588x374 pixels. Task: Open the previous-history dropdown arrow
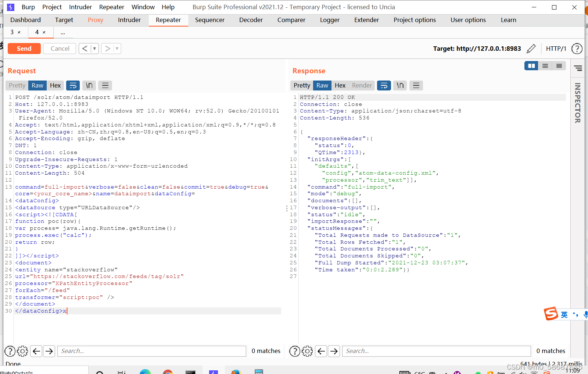click(x=95, y=49)
